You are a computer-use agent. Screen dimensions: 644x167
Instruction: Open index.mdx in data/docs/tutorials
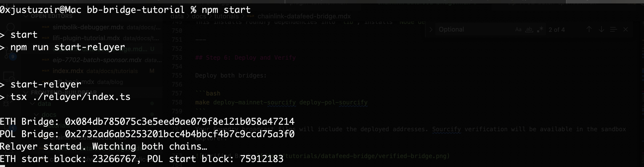tap(68, 71)
